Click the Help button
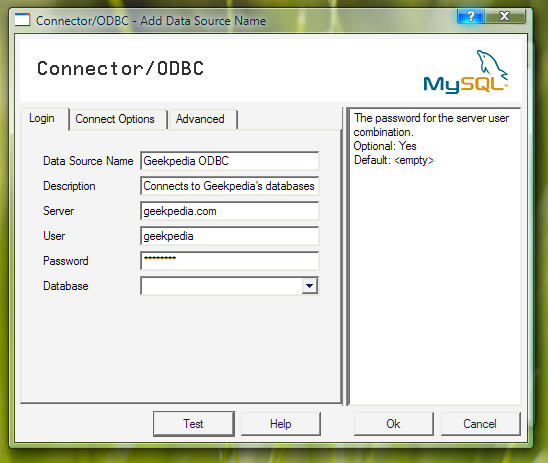The height and width of the screenshot is (463, 548). coord(281,424)
